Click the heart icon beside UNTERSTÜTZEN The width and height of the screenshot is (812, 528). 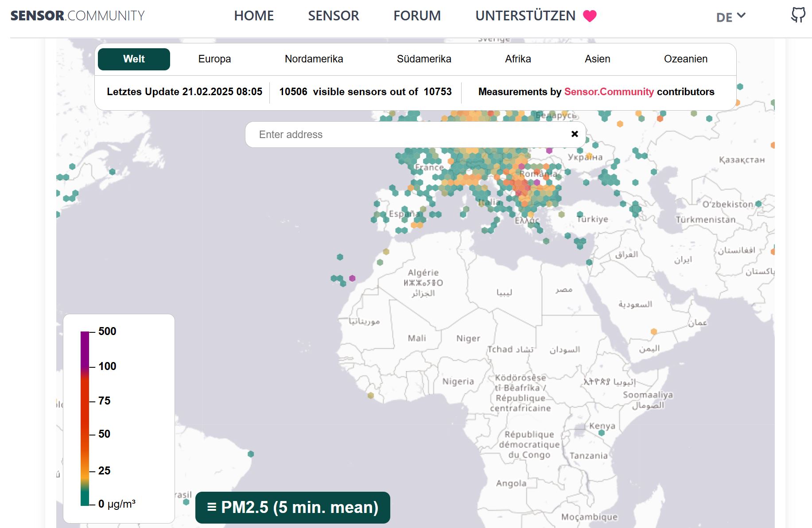589,15
